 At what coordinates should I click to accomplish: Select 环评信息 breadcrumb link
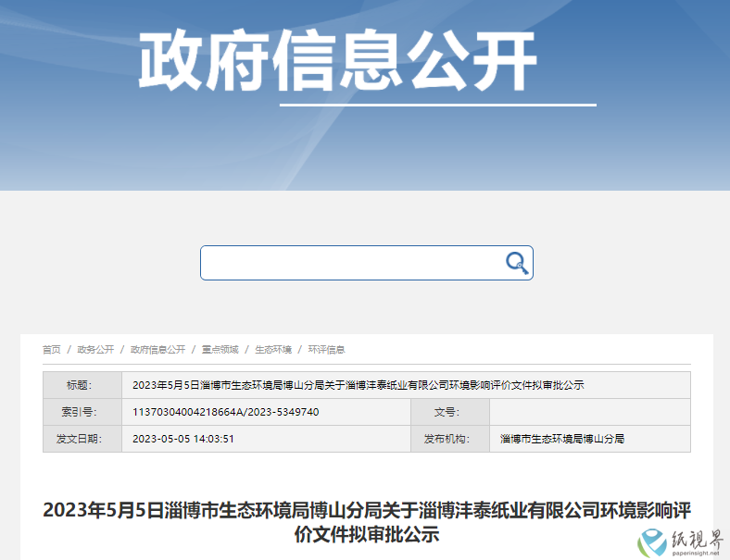point(326,349)
